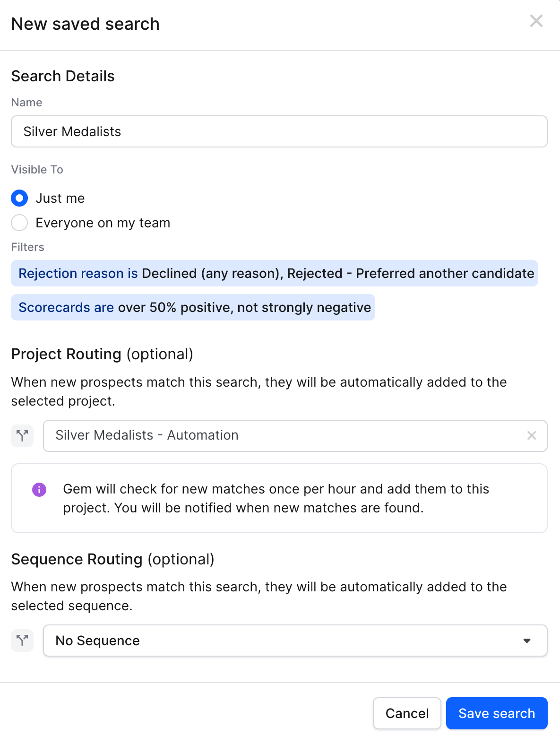The image size is (560, 736).
Task: Clear the Silver Medalists - Automation project selection
Action: point(532,435)
